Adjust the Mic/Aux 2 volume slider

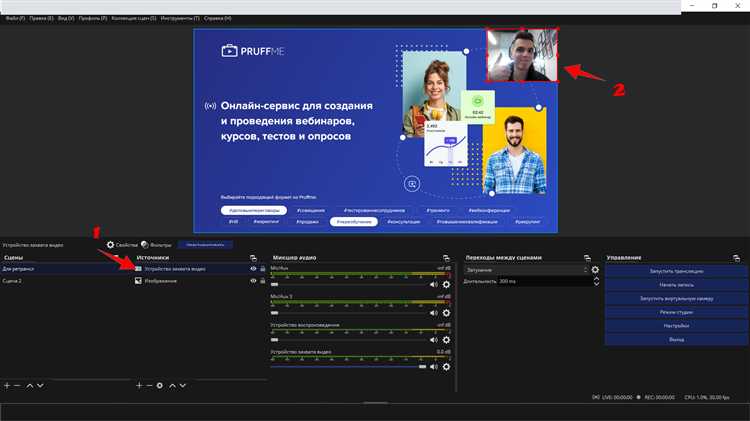coord(348,313)
